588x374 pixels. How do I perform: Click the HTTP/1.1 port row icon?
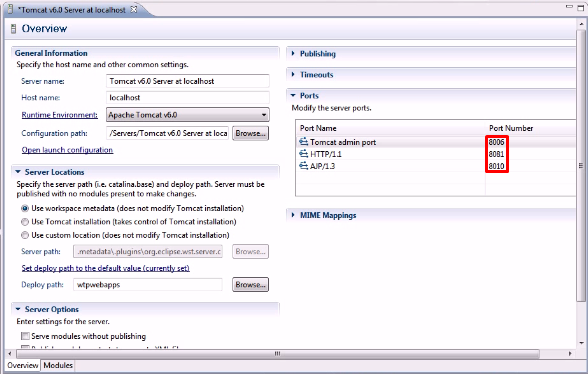303,154
